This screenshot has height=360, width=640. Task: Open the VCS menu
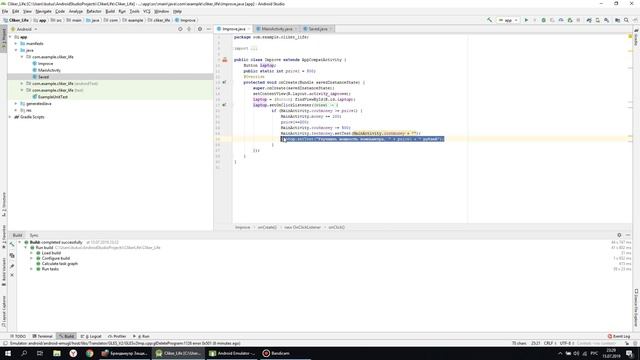point(147,11)
